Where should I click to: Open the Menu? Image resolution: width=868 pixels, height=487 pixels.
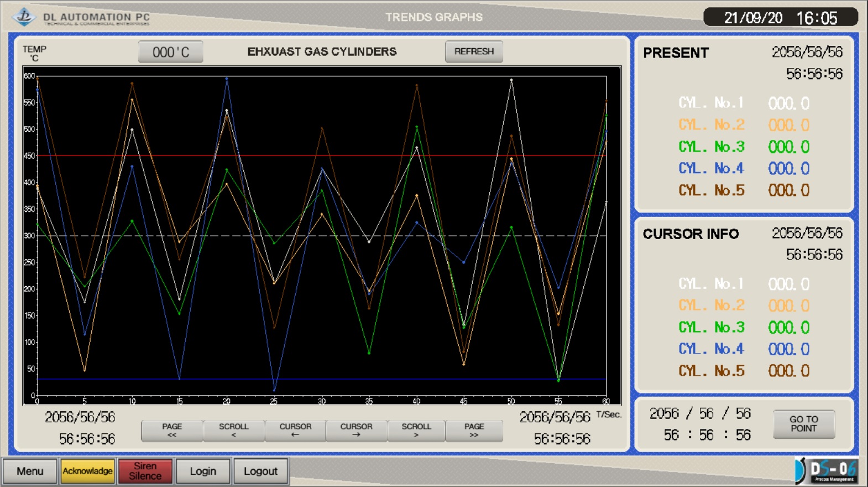click(30, 471)
